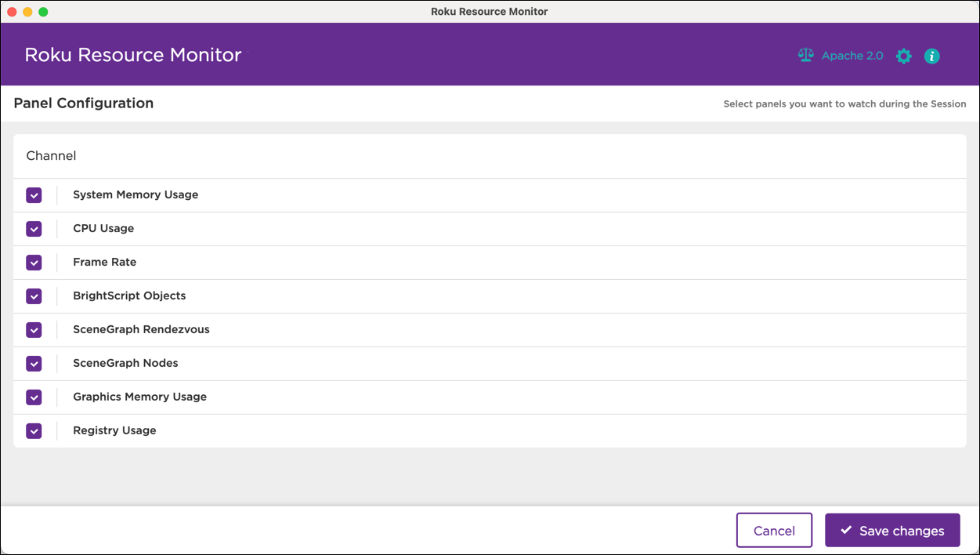
Task: Click the checkmark icon inside Save changes
Action: pos(845,530)
